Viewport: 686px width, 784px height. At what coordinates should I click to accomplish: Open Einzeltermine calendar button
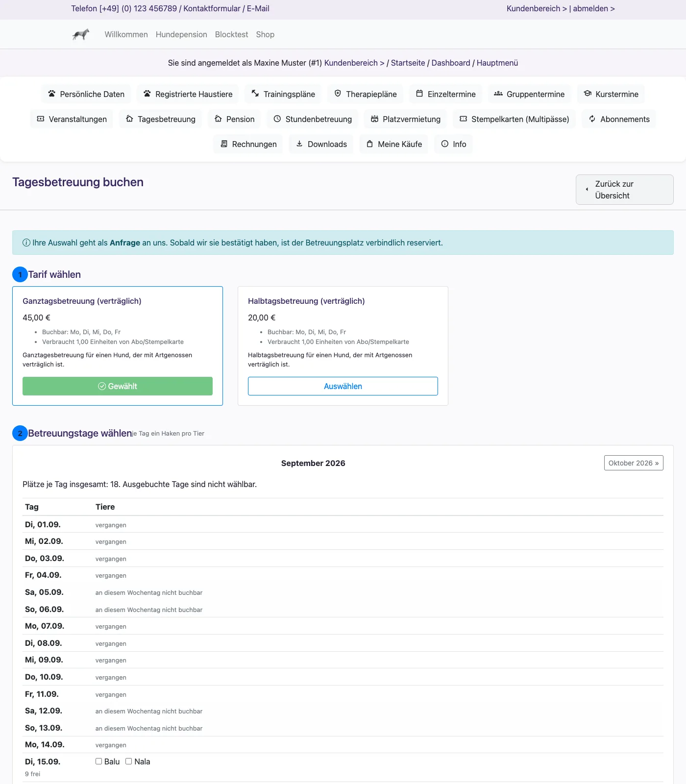446,94
